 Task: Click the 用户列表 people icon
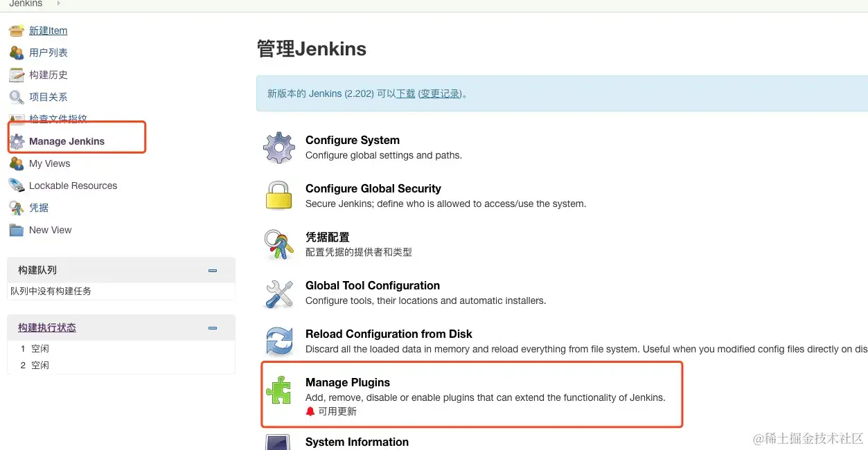pos(17,53)
